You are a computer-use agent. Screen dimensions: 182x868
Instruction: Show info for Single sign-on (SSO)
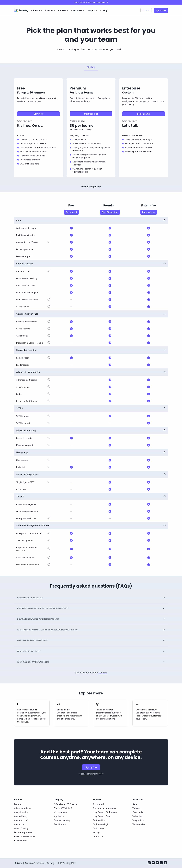pos(49,482)
